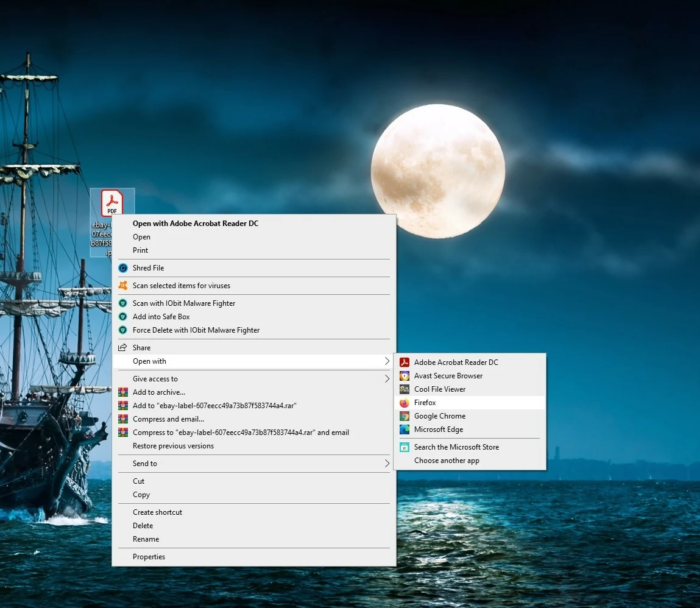Open the PDF with Firefox
Viewport: 700px width, 608px height.
[x=470, y=403]
